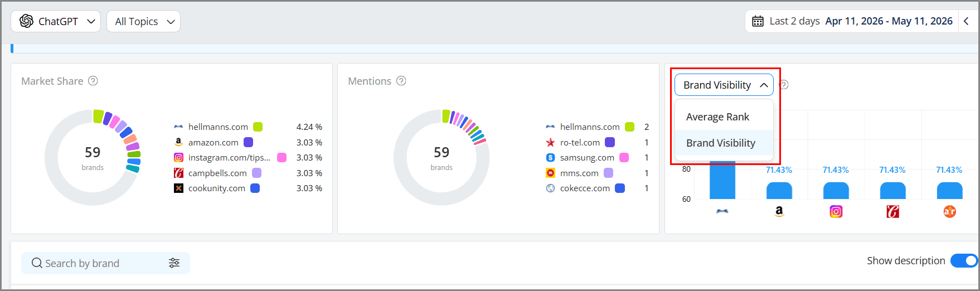Click the ChatGPT logo icon
Viewport: 980px width, 291px height.
coord(26,21)
